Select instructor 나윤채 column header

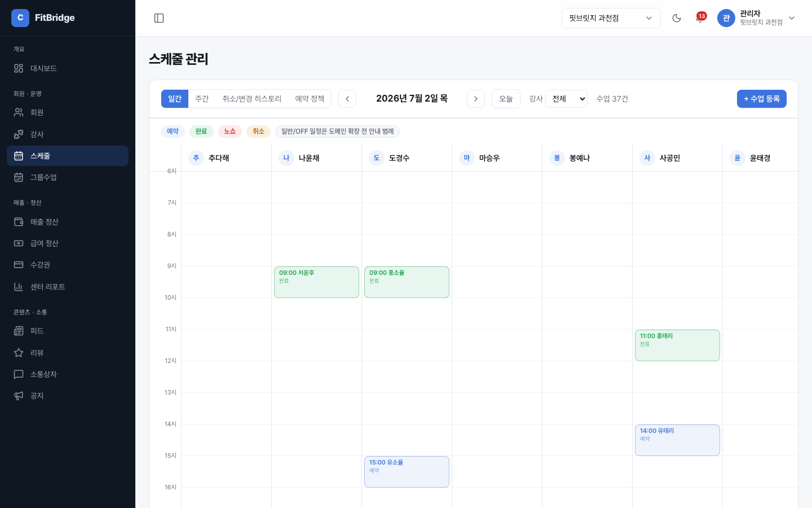[316, 158]
